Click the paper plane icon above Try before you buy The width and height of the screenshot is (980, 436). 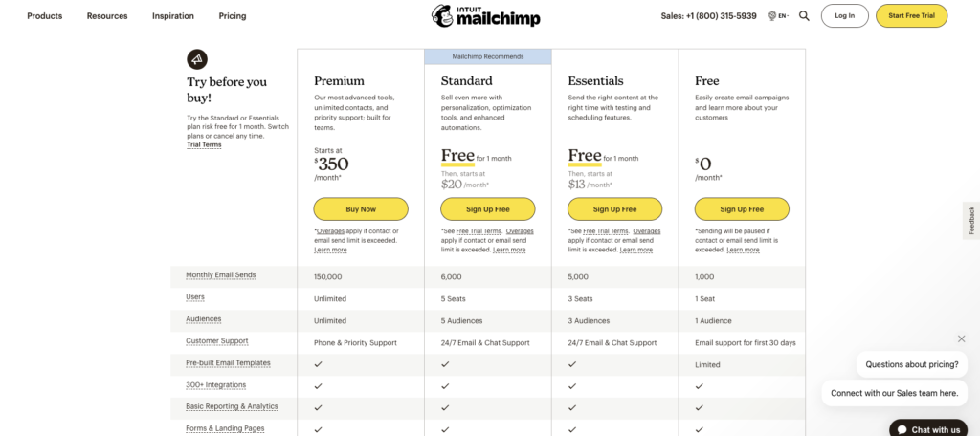pos(196,58)
